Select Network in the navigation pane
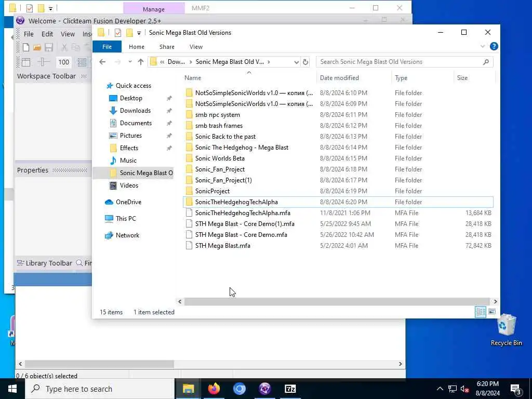Screen dimensions: 532x399 (127, 235)
